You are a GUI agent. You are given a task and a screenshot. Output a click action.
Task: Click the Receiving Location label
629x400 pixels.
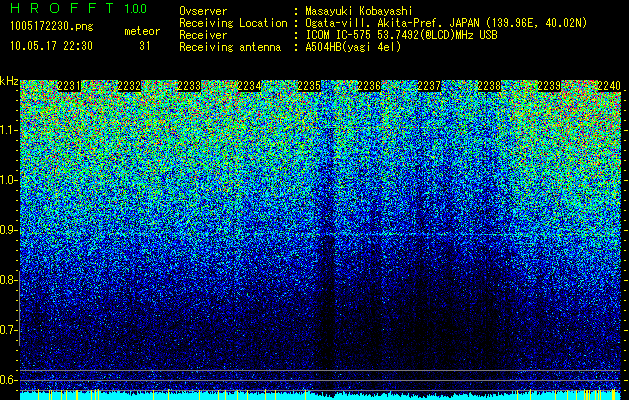coord(233,24)
